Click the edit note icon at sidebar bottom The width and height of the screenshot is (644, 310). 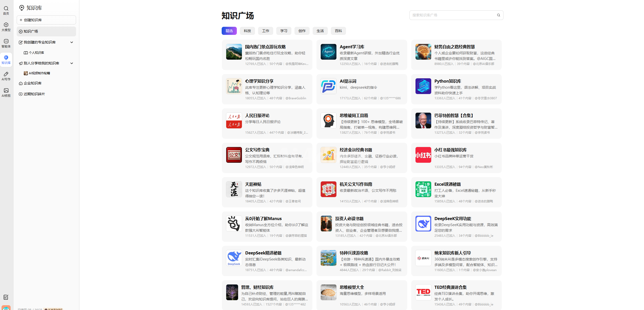[6, 297]
